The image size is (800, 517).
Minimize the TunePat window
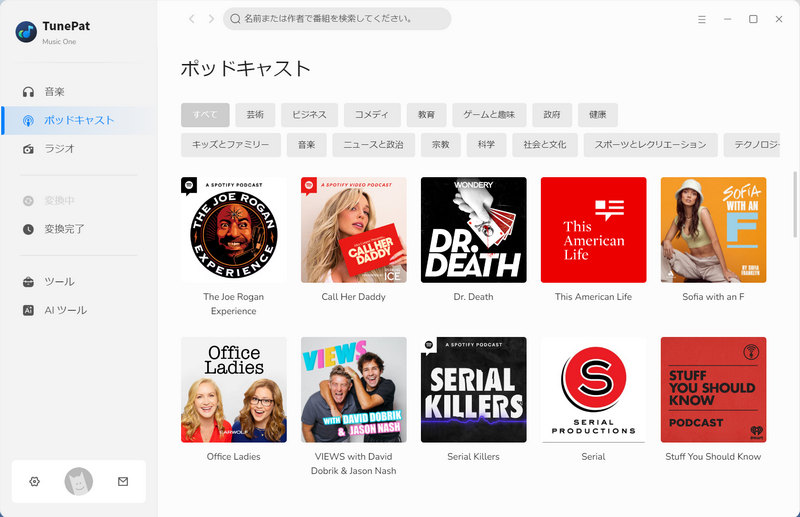coord(728,19)
